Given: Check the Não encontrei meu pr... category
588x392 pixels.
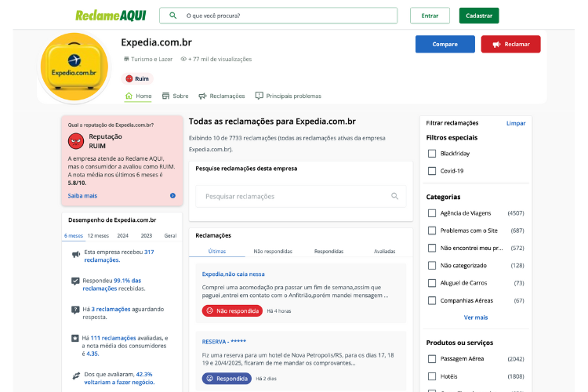Looking at the screenshot, I should (x=432, y=248).
